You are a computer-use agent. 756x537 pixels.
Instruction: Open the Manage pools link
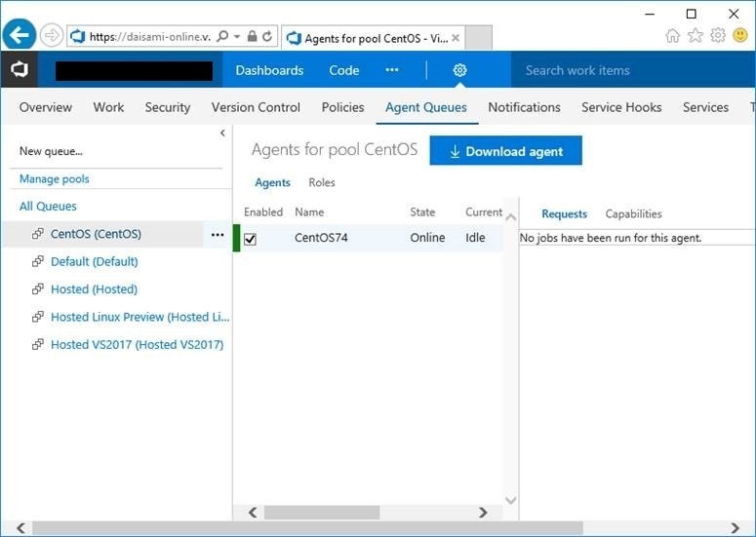pos(54,179)
